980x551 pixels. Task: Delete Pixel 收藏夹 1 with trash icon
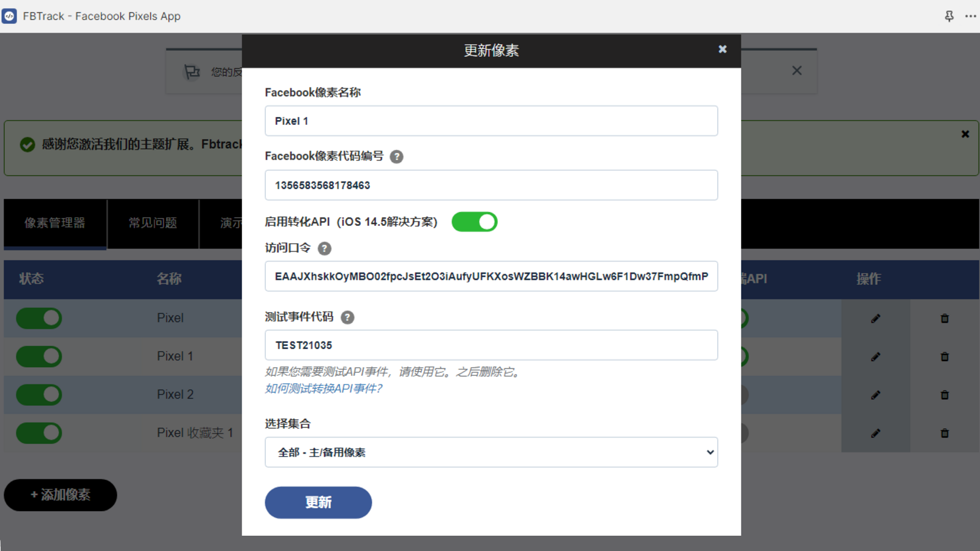[944, 433]
